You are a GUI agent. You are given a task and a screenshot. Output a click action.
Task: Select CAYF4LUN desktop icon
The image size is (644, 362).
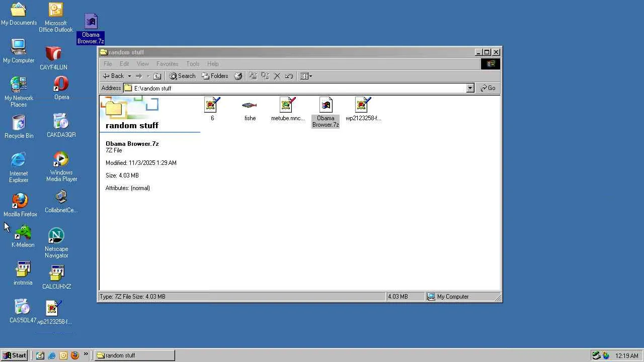pyautogui.click(x=53, y=58)
